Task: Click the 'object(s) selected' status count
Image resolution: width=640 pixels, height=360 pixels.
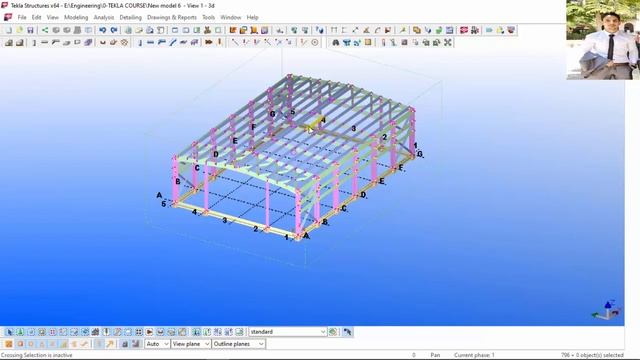Action: 592,355
